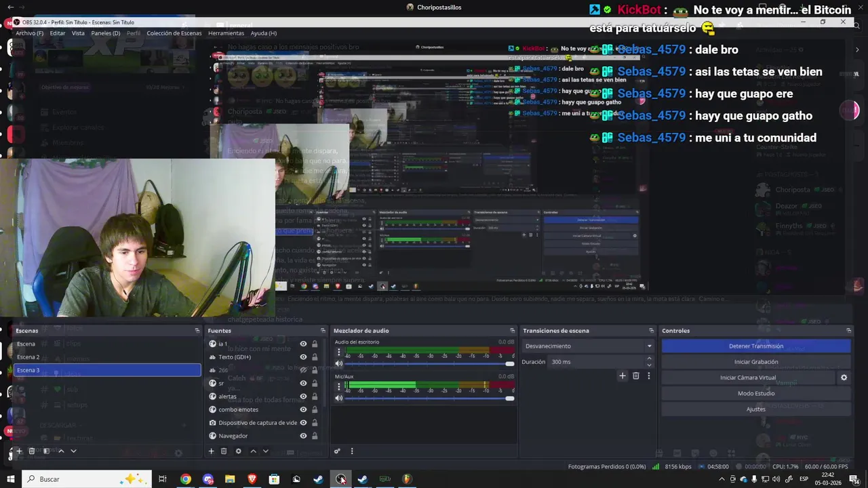The height and width of the screenshot is (488, 868).
Task: Open the Ayuda menu
Action: [264, 33]
